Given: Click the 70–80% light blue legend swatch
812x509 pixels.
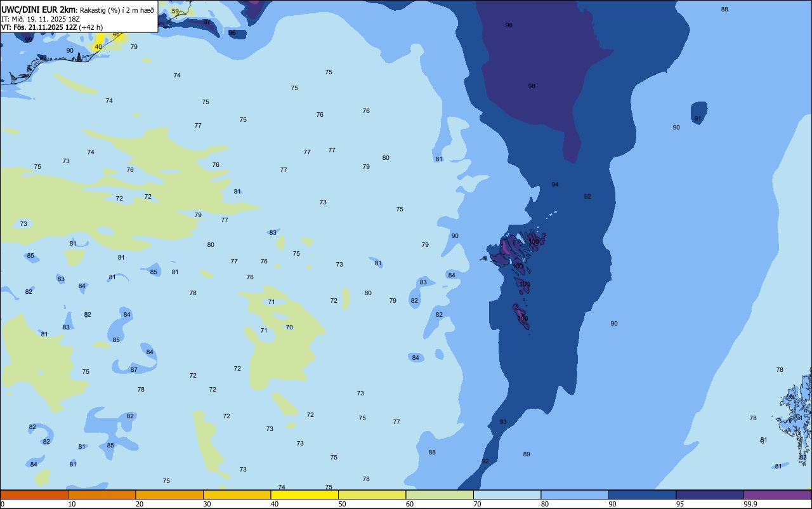Looking at the screenshot, I should pos(507,494).
